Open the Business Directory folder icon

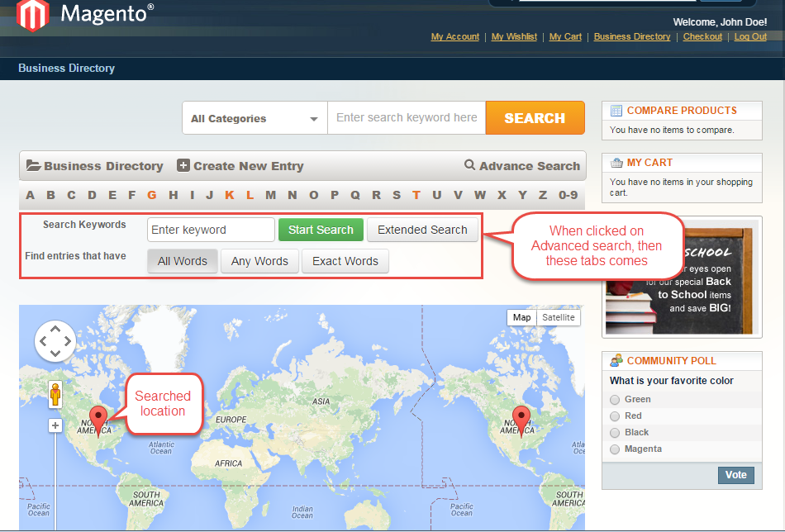pyautogui.click(x=34, y=166)
